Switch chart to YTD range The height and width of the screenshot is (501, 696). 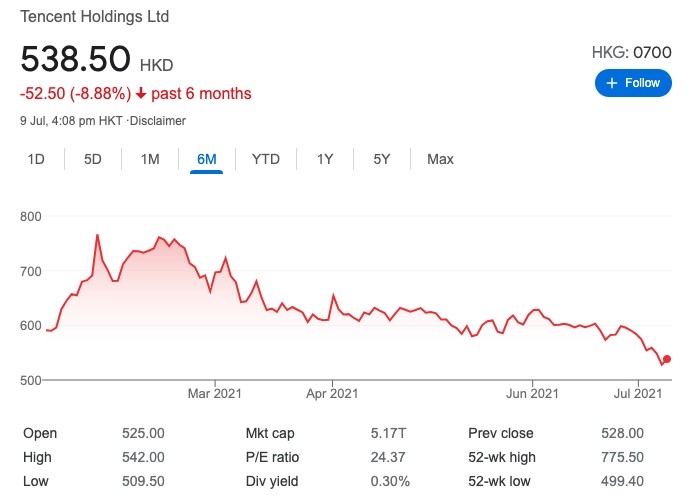click(266, 159)
